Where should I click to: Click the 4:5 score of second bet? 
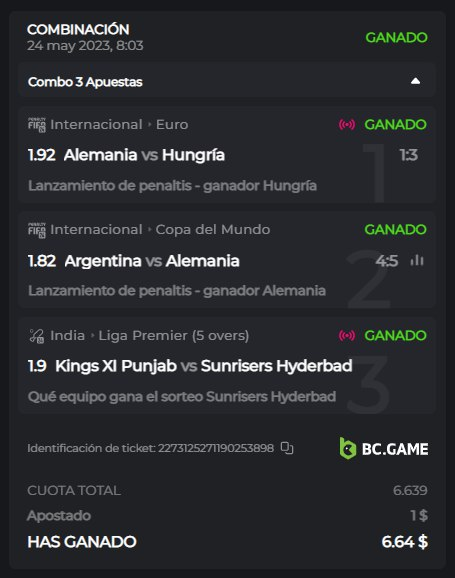(x=387, y=261)
